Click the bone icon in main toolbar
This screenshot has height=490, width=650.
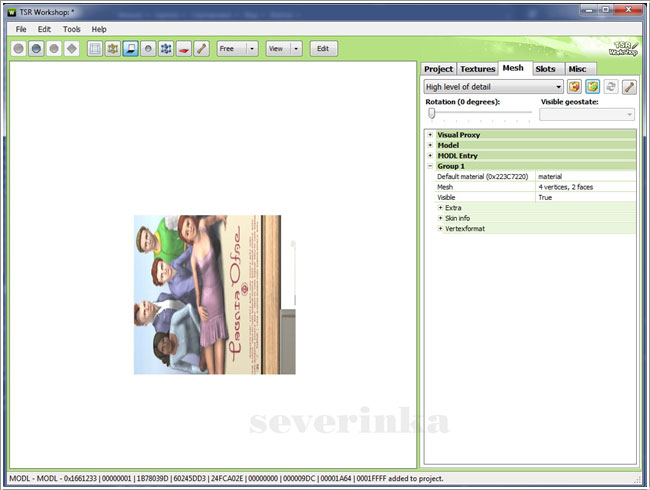(202, 48)
